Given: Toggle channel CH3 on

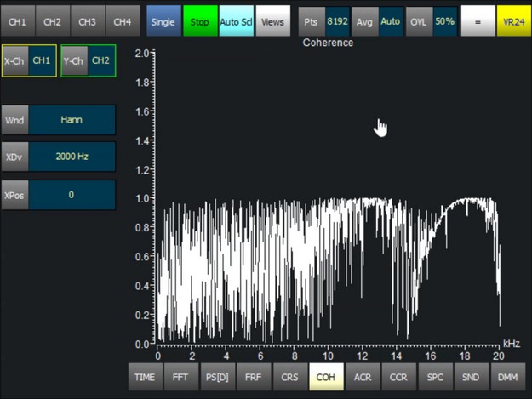Looking at the screenshot, I should point(88,21).
